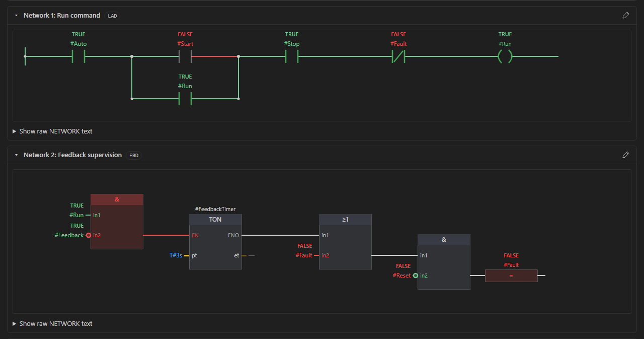
Task: Click the FBD language badge
Action: coord(134,155)
